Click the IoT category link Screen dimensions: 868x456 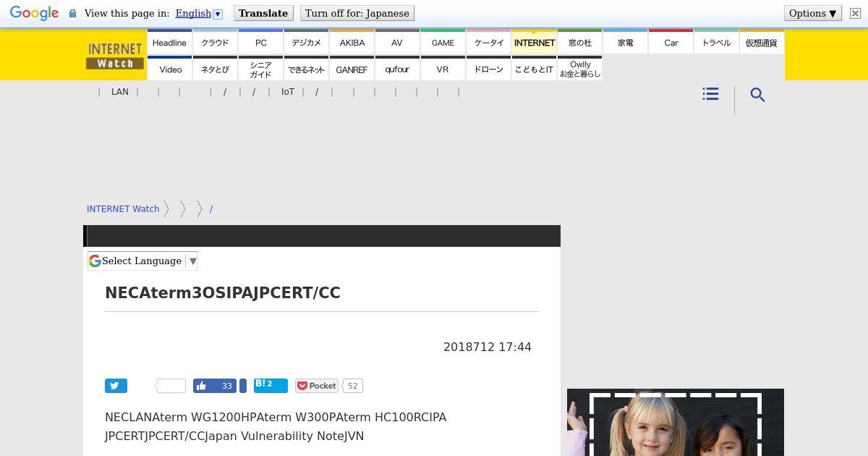[x=288, y=92]
